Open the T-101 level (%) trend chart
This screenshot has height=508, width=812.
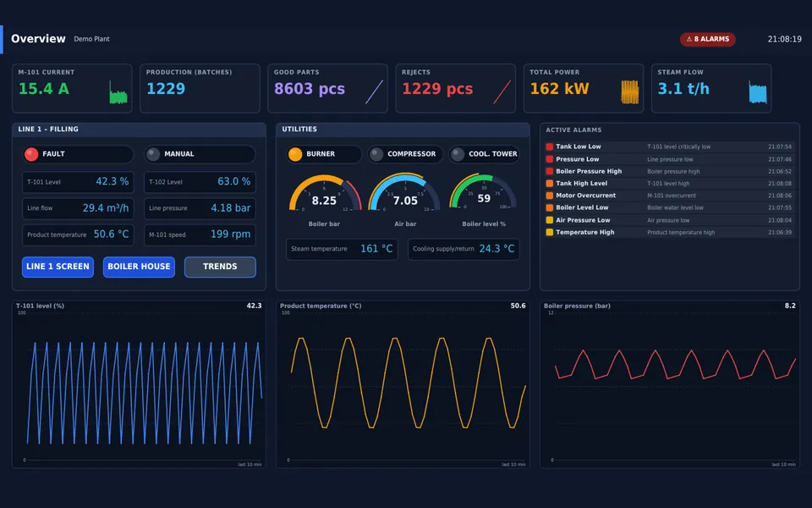point(139,384)
